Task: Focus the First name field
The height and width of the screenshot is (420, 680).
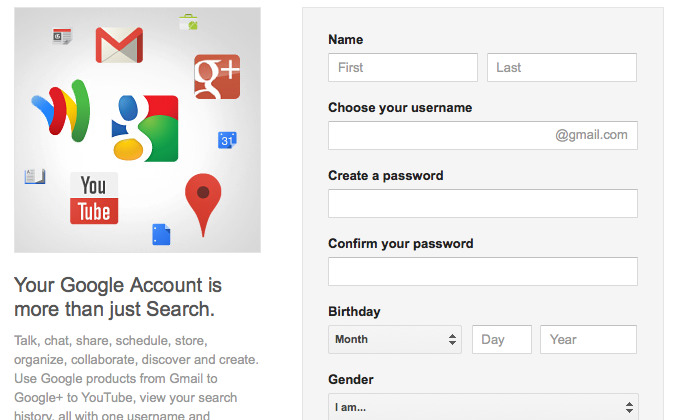Action: click(x=403, y=67)
